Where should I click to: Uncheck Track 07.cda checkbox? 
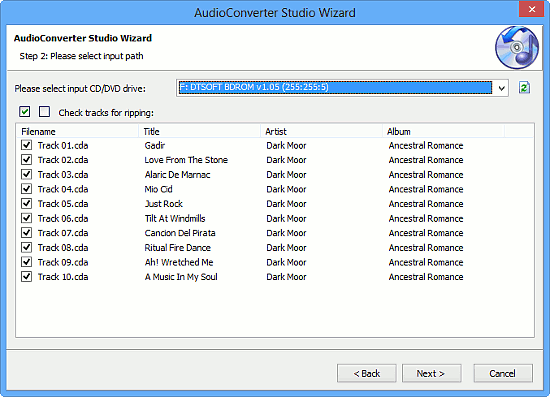pos(26,233)
